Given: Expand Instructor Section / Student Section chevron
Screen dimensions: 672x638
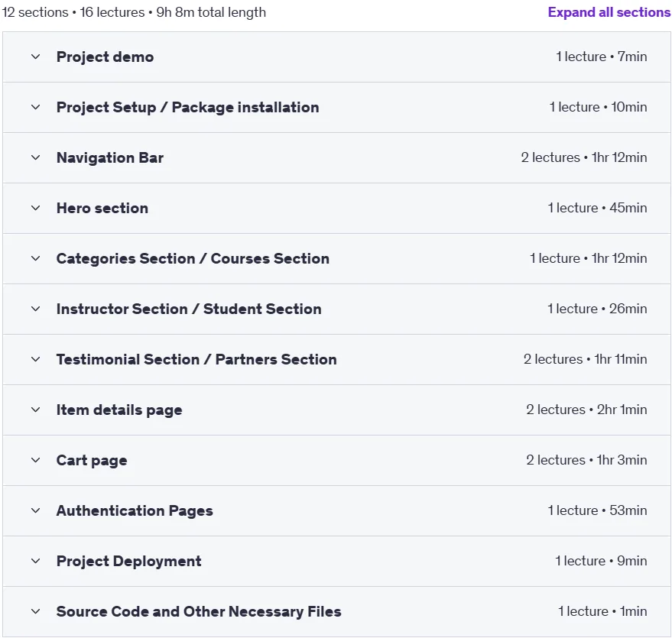Looking at the screenshot, I should (36, 309).
